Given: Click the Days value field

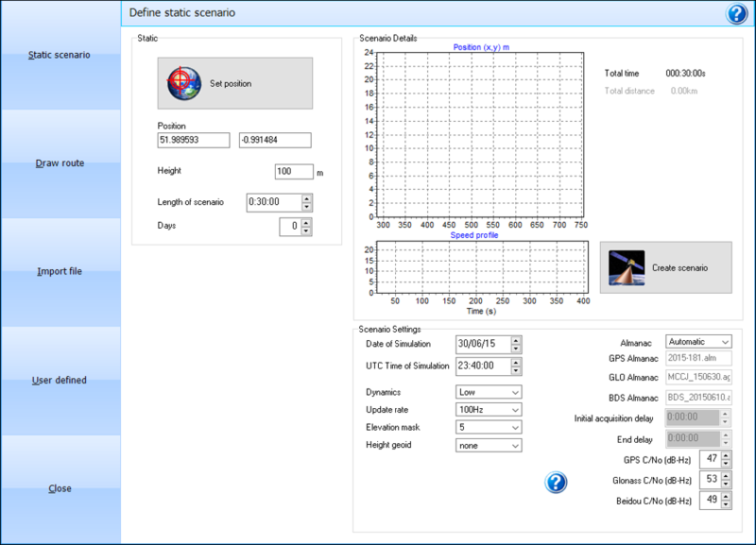Looking at the screenshot, I should (x=290, y=227).
